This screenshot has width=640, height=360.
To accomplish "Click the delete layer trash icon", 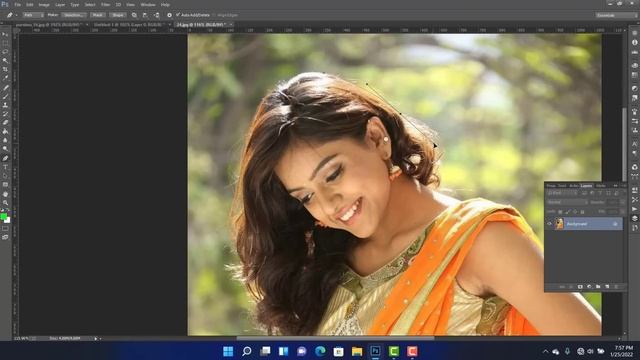I will coord(616,287).
